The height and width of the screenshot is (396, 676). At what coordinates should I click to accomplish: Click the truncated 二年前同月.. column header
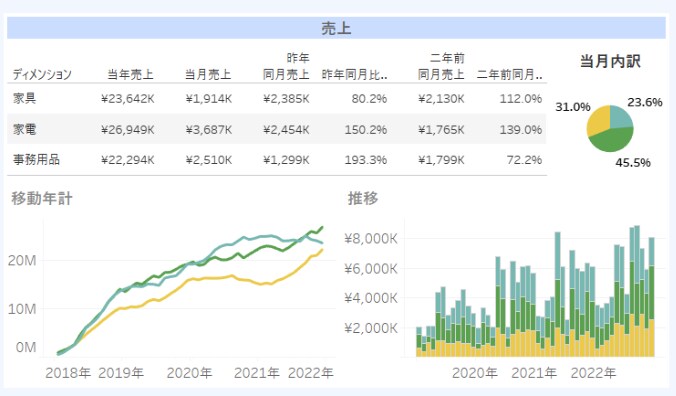point(509,75)
